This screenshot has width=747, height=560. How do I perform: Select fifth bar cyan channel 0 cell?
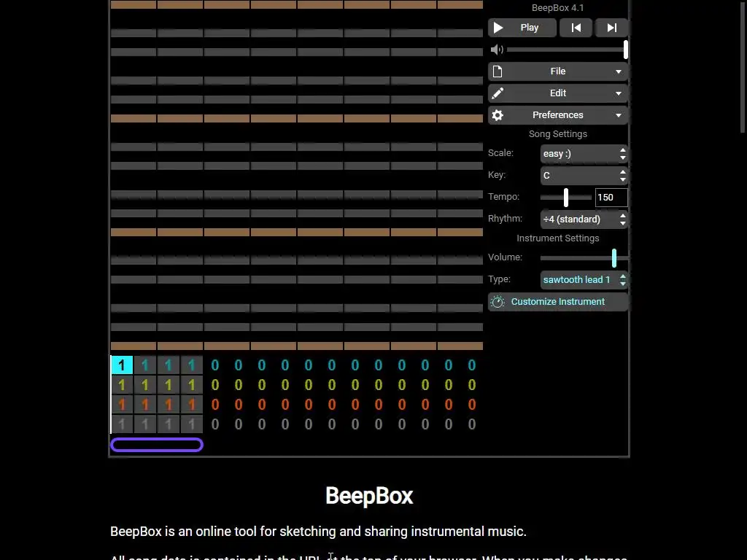(215, 365)
